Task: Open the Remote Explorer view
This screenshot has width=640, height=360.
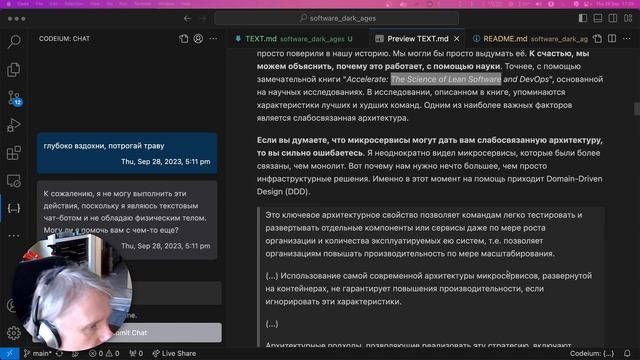Action: coord(14,181)
